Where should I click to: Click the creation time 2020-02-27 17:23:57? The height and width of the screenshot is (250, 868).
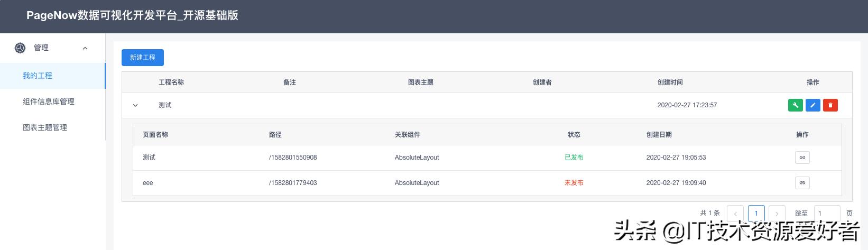tap(687, 105)
